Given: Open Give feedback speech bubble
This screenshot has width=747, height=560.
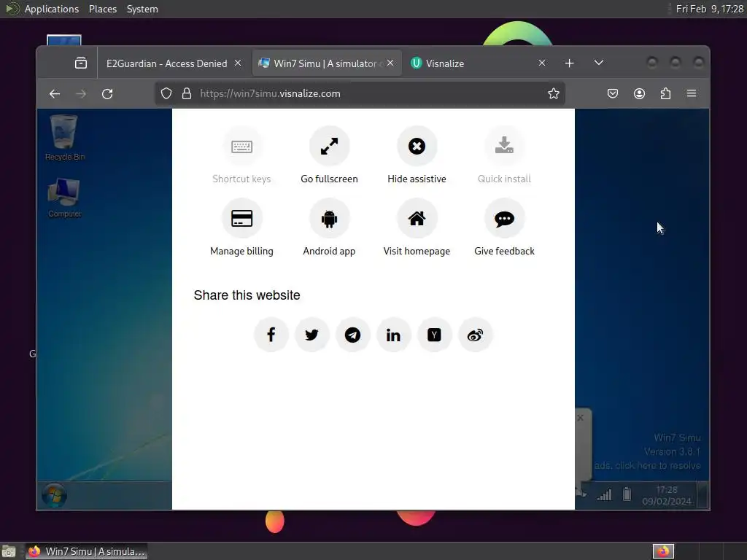Looking at the screenshot, I should tap(504, 219).
